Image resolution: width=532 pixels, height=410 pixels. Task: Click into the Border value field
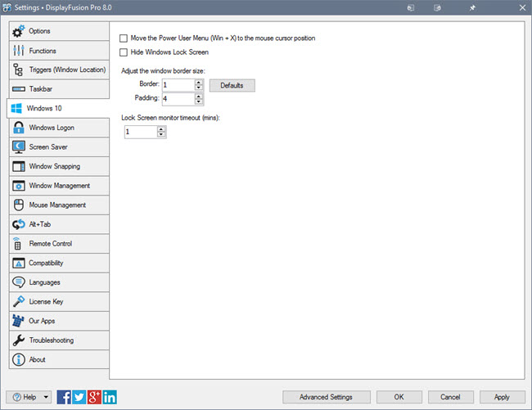pyautogui.click(x=178, y=85)
